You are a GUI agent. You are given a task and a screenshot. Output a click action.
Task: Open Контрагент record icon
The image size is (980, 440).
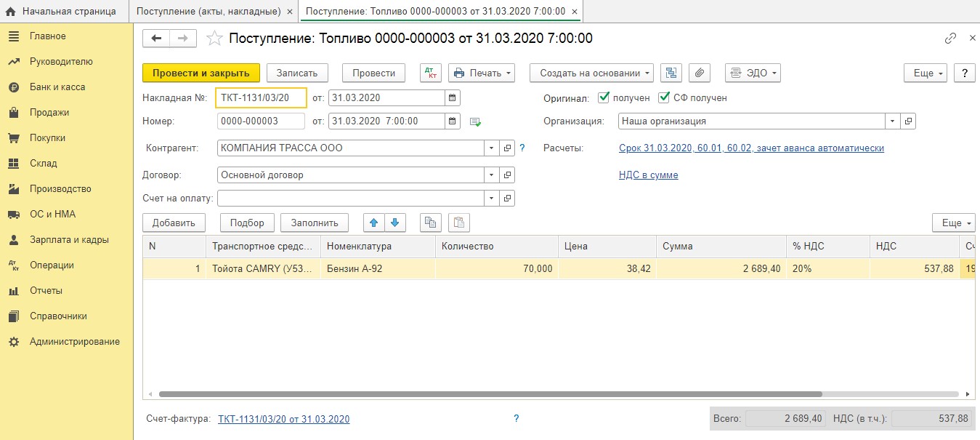[x=507, y=148]
